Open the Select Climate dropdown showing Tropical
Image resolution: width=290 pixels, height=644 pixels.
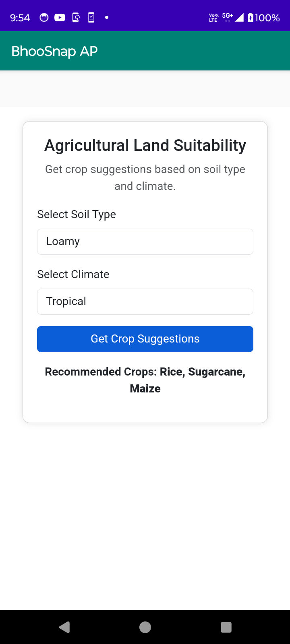click(x=145, y=301)
